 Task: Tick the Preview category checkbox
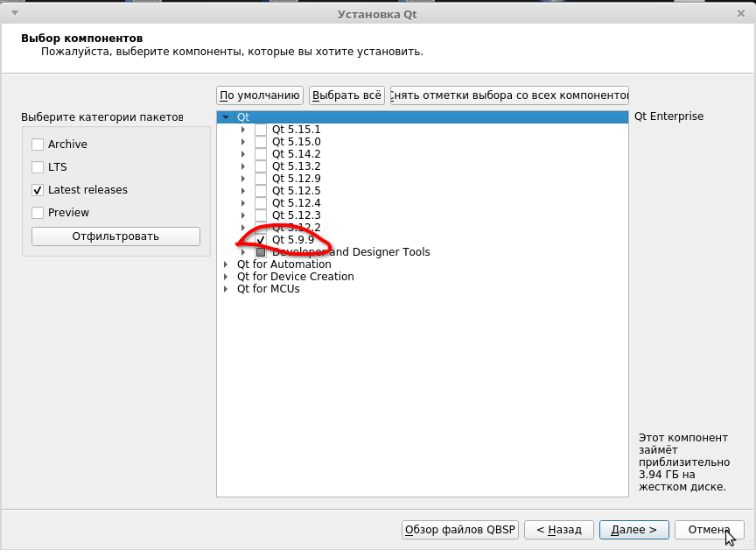38,213
